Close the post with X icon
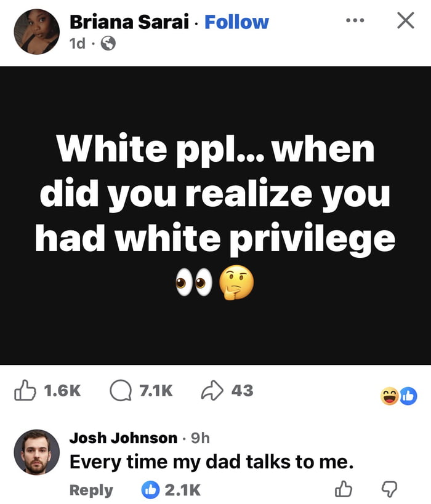 click(405, 22)
